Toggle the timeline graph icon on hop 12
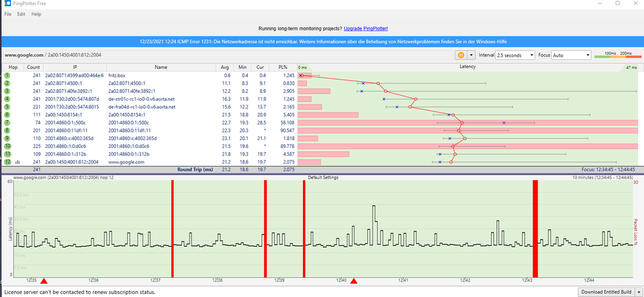The height and width of the screenshot is (297, 644). pyautogui.click(x=17, y=162)
